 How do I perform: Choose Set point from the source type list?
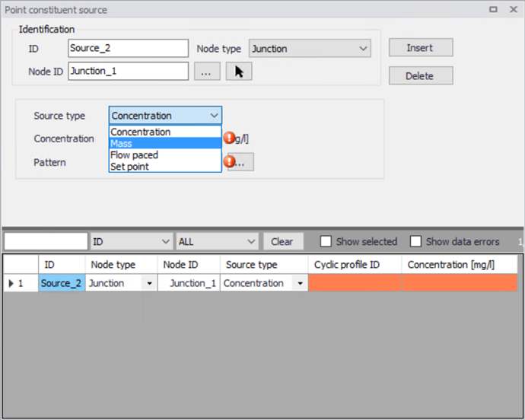(x=165, y=166)
